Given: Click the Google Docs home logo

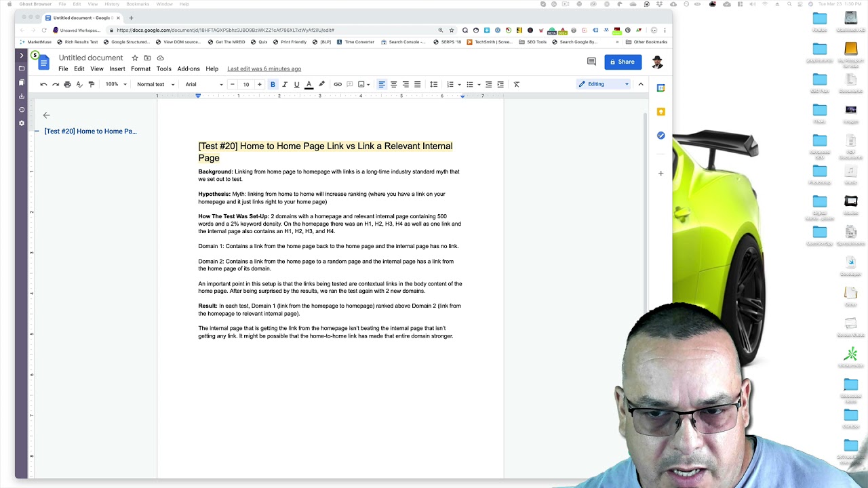Looking at the screenshot, I should [x=43, y=62].
